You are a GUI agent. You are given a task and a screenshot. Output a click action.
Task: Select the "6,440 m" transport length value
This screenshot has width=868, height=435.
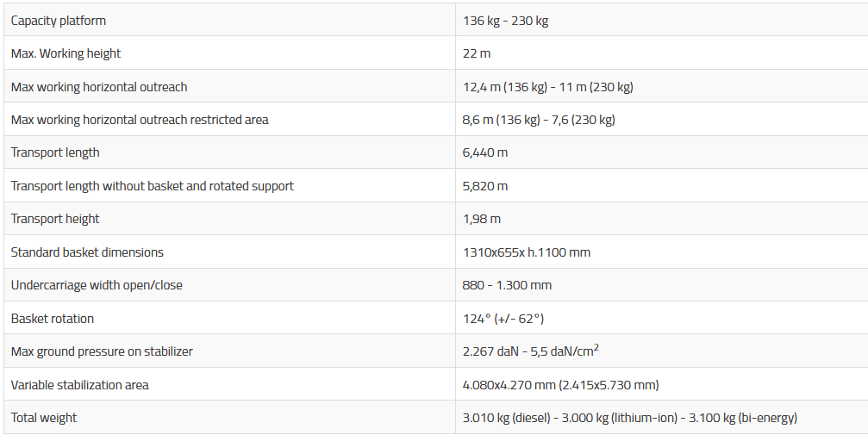485,152
